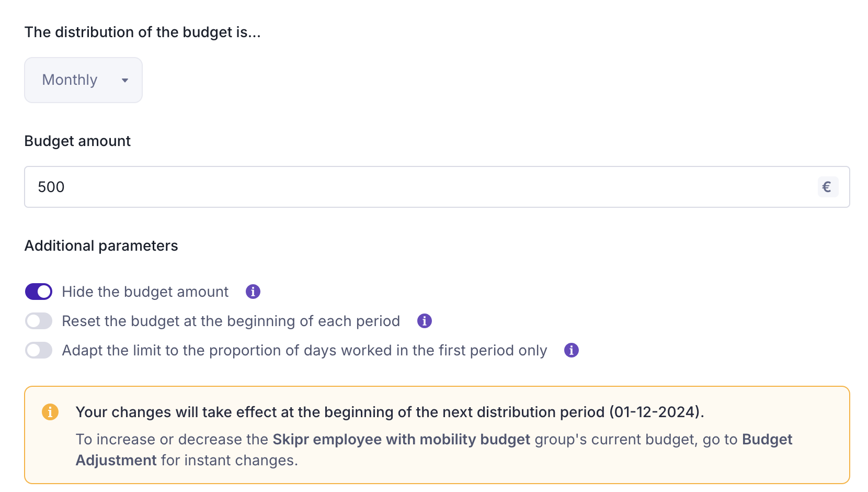Click the caret arrow on the Monthly selector
The width and height of the screenshot is (868, 492).
click(x=125, y=80)
